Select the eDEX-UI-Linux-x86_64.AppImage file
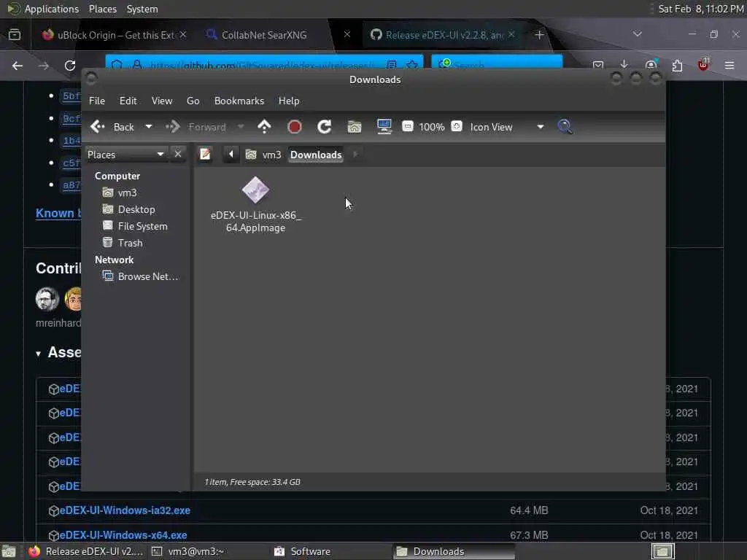Viewport: 747px width, 560px height. [256, 205]
